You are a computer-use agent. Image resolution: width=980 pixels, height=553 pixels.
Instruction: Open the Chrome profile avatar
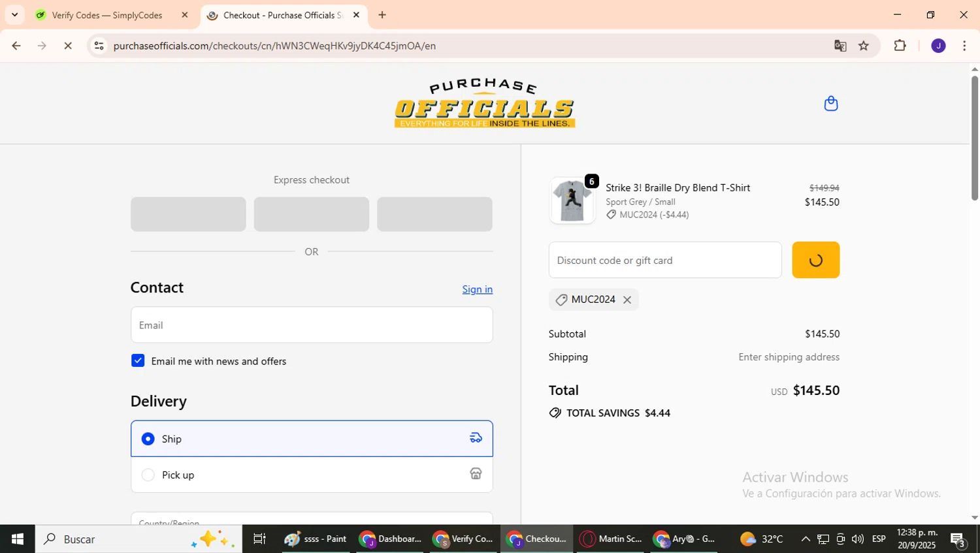point(938,46)
